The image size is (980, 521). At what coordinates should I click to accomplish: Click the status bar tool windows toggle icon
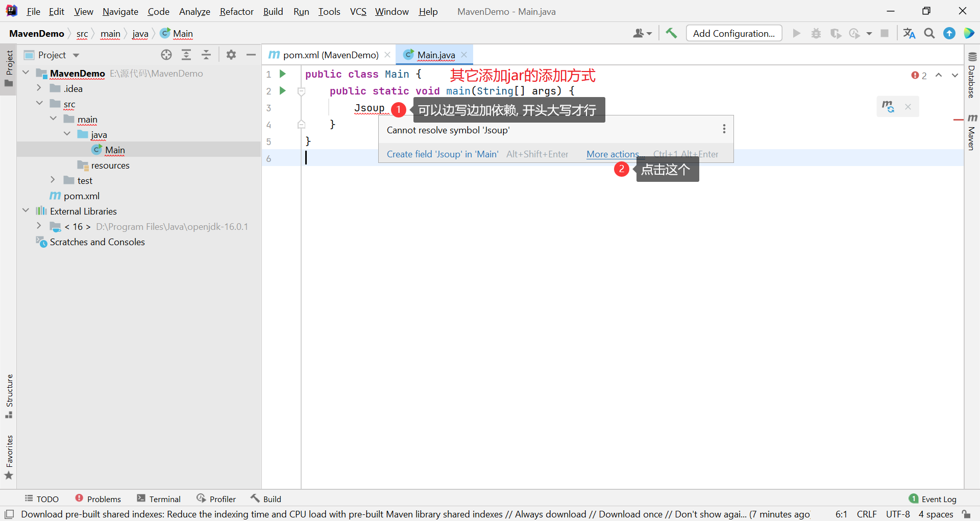9,514
